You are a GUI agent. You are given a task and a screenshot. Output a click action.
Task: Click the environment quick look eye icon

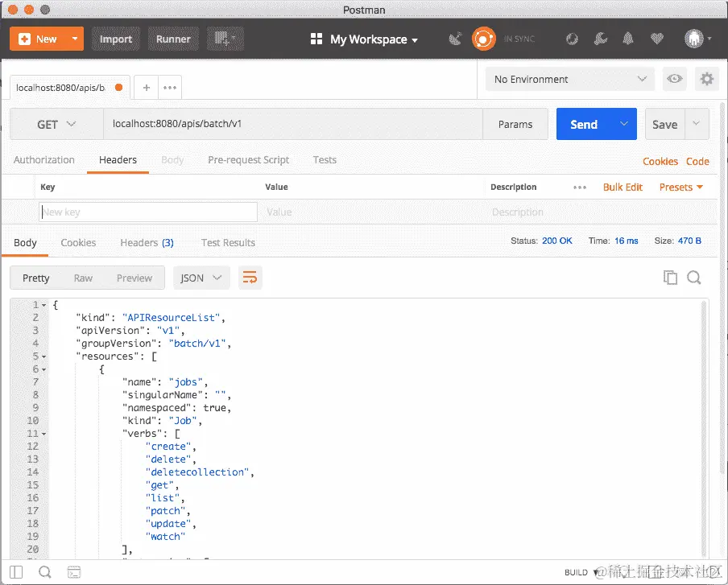675,79
